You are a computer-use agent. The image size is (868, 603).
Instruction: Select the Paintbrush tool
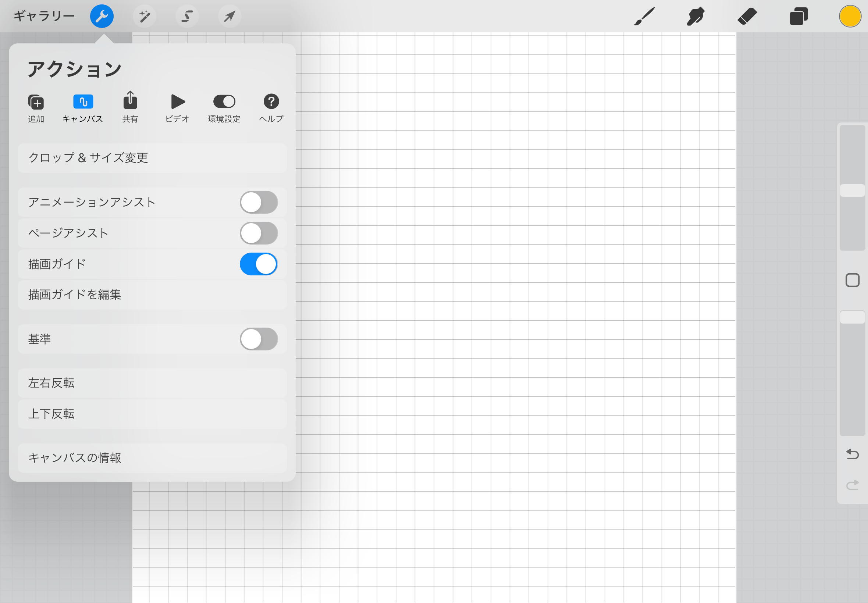click(x=644, y=16)
